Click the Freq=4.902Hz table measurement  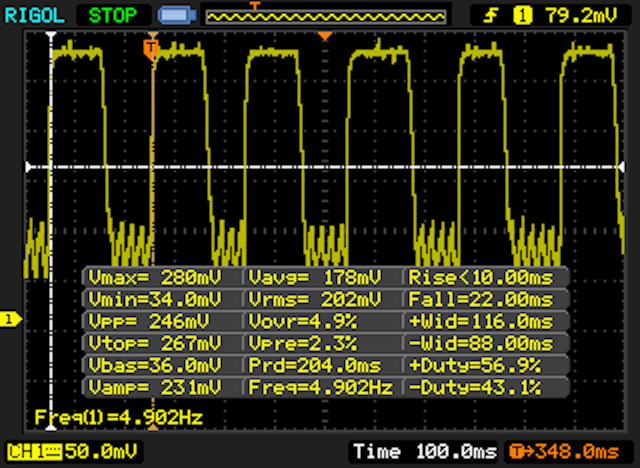point(321,387)
